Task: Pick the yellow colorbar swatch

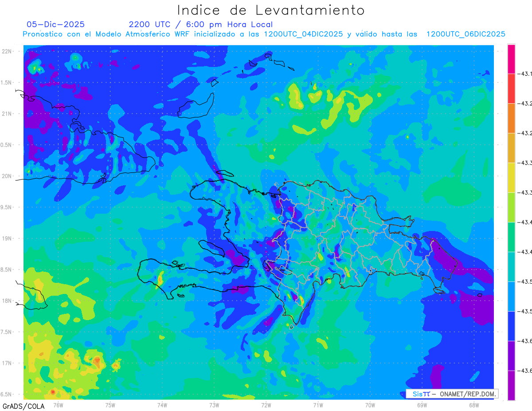Action: coord(511,178)
